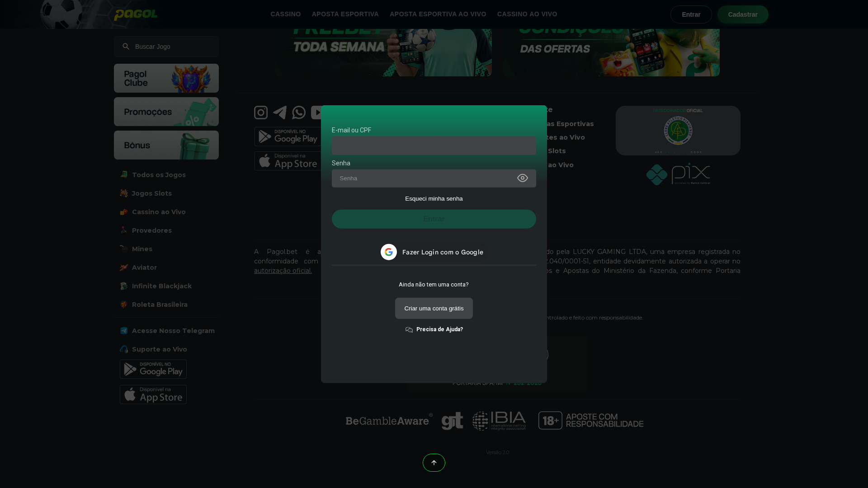Click sidebar App Store badge
Image resolution: width=868 pixels, height=488 pixels.
[x=153, y=394]
